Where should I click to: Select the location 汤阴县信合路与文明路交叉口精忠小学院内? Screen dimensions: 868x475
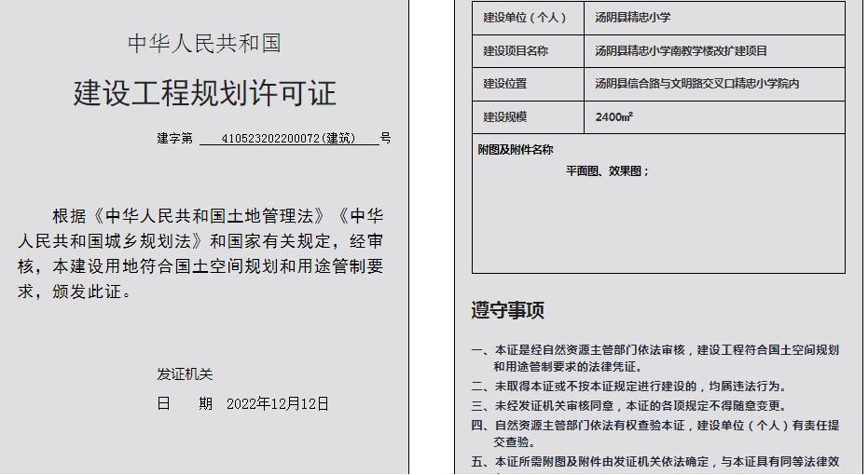coord(697,84)
